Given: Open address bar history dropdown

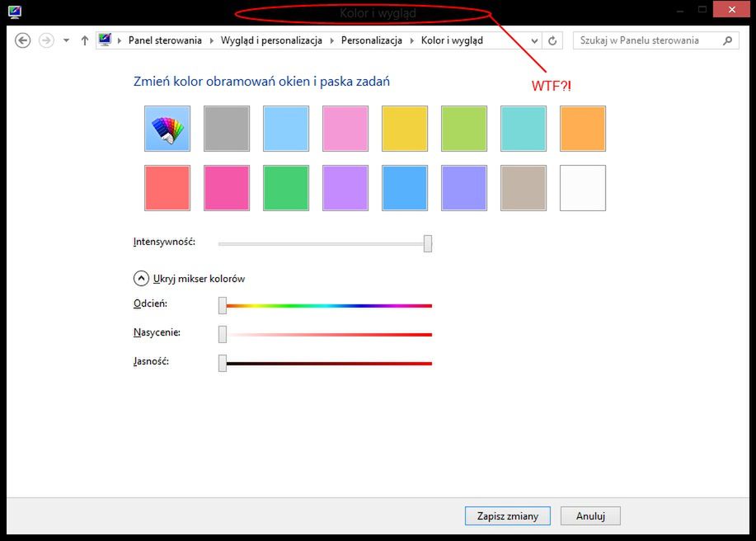Looking at the screenshot, I should coord(534,41).
